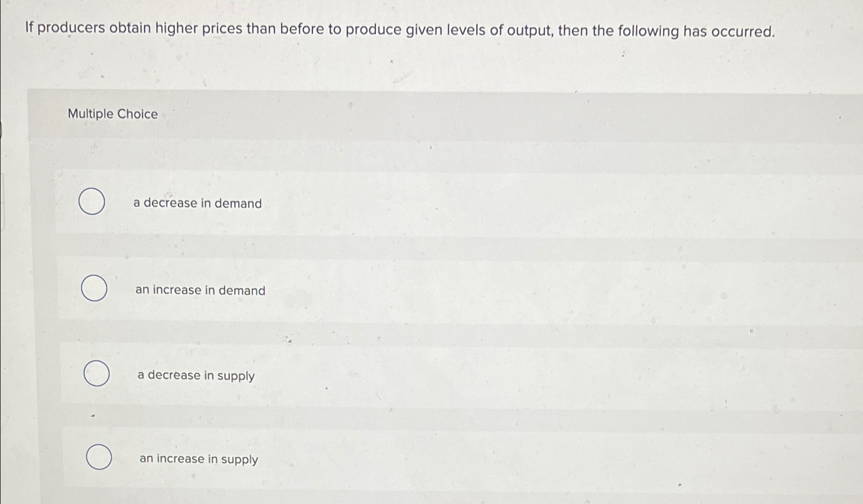Click the 'Multiple Choice' label

(x=112, y=114)
